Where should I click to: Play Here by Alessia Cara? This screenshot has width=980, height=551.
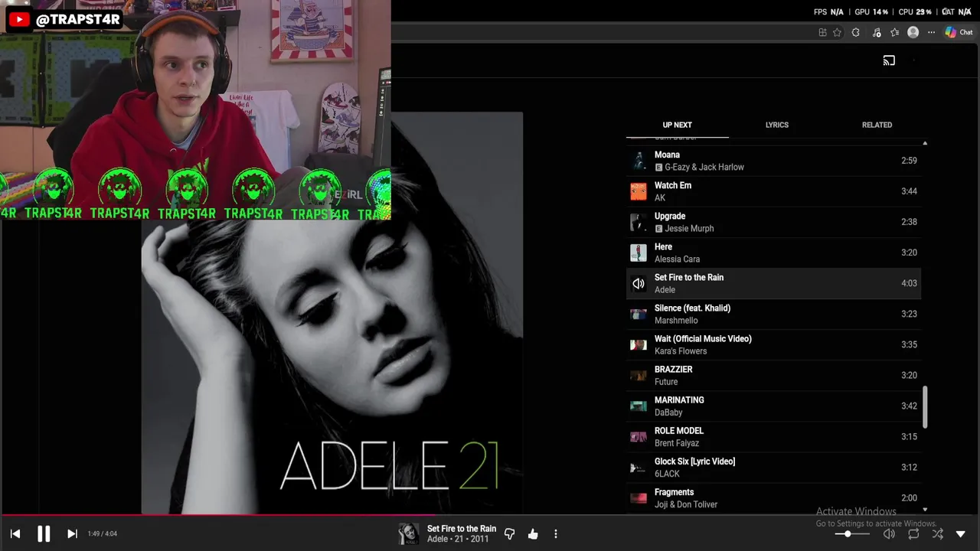coord(773,253)
